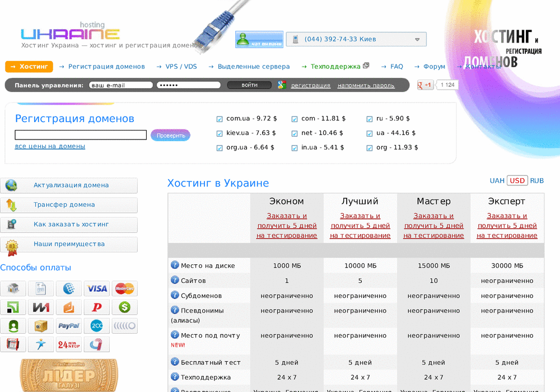Click the Visa payment icon

(97, 289)
